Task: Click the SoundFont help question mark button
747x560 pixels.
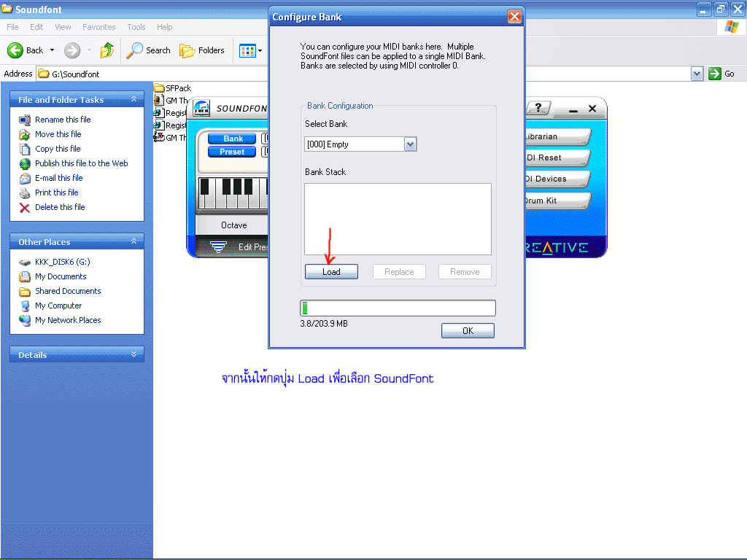Action: (x=538, y=108)
